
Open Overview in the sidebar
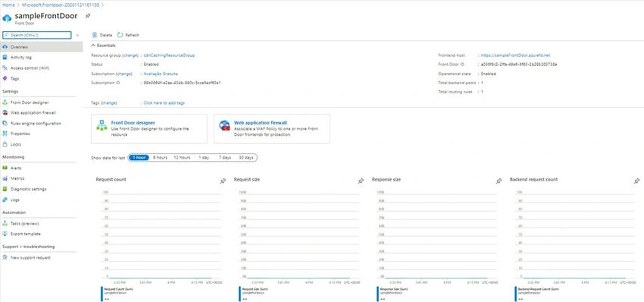[x=41, y=47]
